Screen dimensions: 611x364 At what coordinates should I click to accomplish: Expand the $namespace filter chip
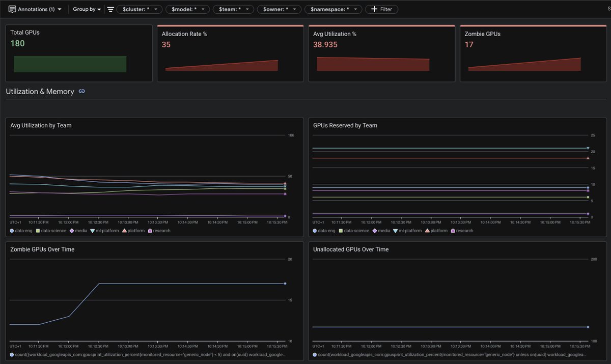(x=334, y=9)
